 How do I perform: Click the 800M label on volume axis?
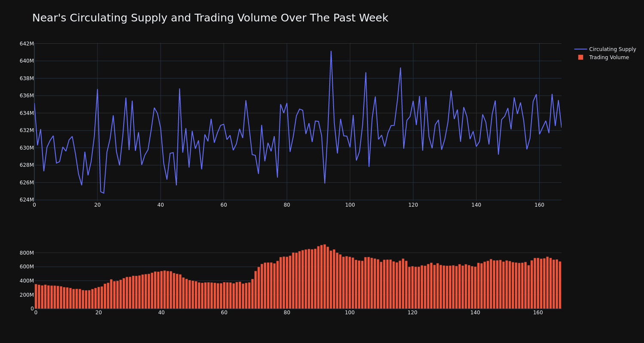pyautogui.click(x=27, y=253)
